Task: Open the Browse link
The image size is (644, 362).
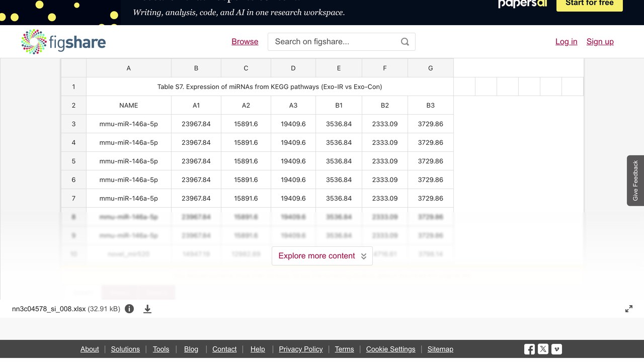Action: (x=245, y=42)
